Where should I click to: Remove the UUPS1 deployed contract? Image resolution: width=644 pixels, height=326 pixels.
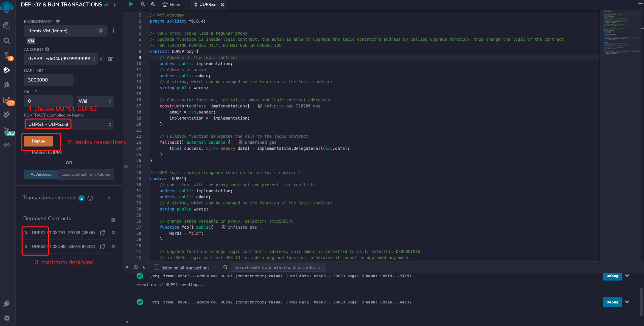[114, 233]
